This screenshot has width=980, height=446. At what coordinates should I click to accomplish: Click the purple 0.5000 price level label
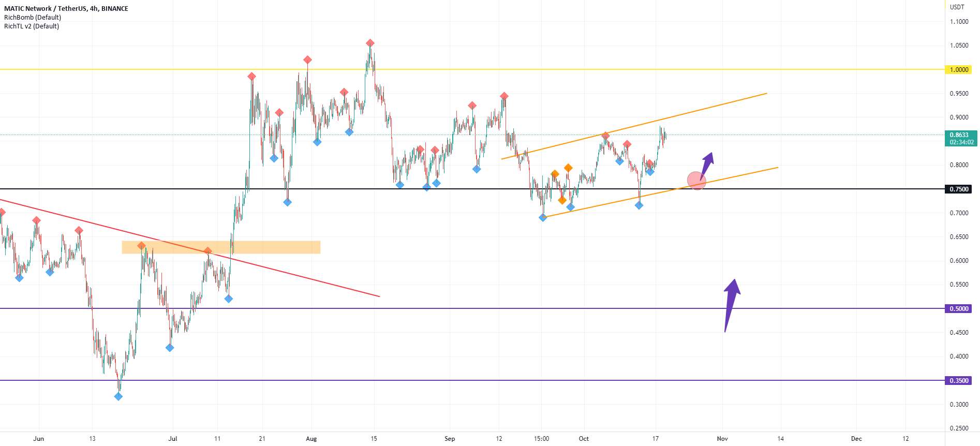[958, 308]
